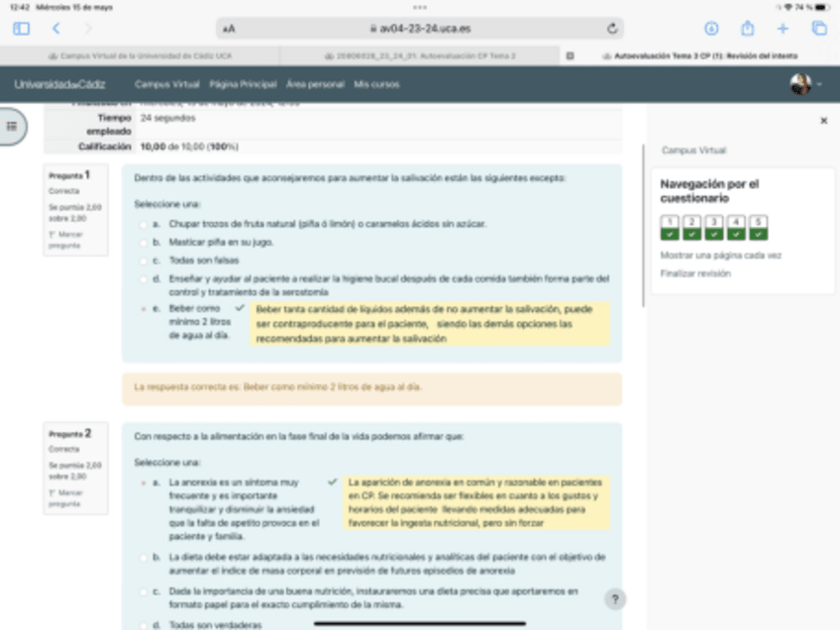Screen dimensions: 840x630
Task: Click the 24 segundos time value
Action: 167,118
